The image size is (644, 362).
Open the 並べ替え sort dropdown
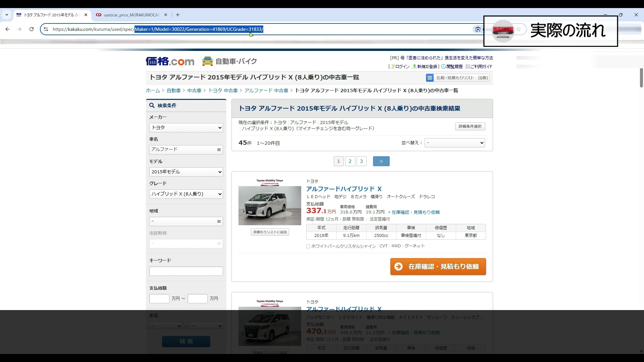pyautogui.click(x=455, y=143)
